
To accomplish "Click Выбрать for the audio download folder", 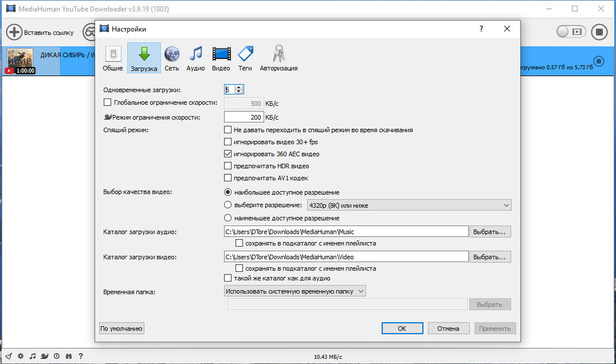I will [x=490, y=232].
